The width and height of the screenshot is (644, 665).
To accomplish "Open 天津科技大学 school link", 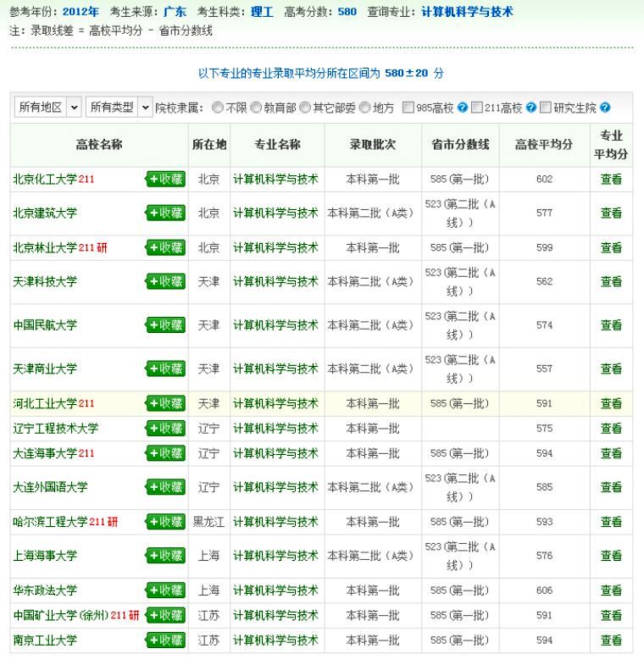I will pyautogui.click(x=45, y=281).
